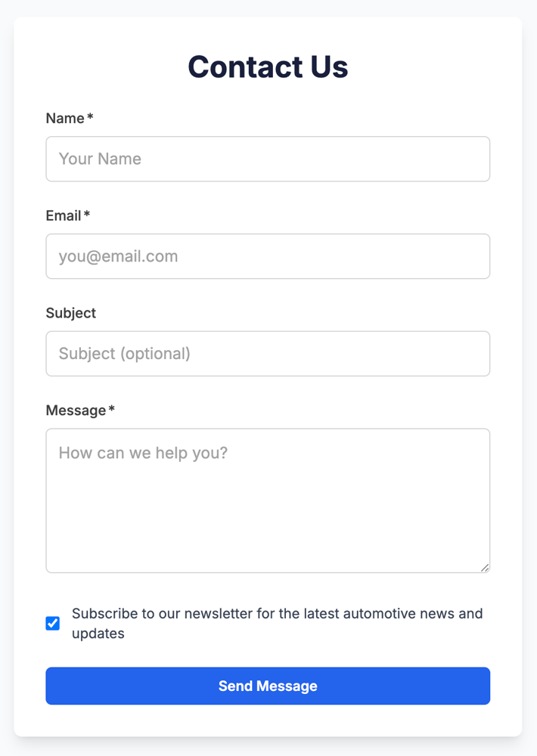This screenshot has width=537, height=756.
Task: Click the required asterisk beside Email
Action: 87,215
